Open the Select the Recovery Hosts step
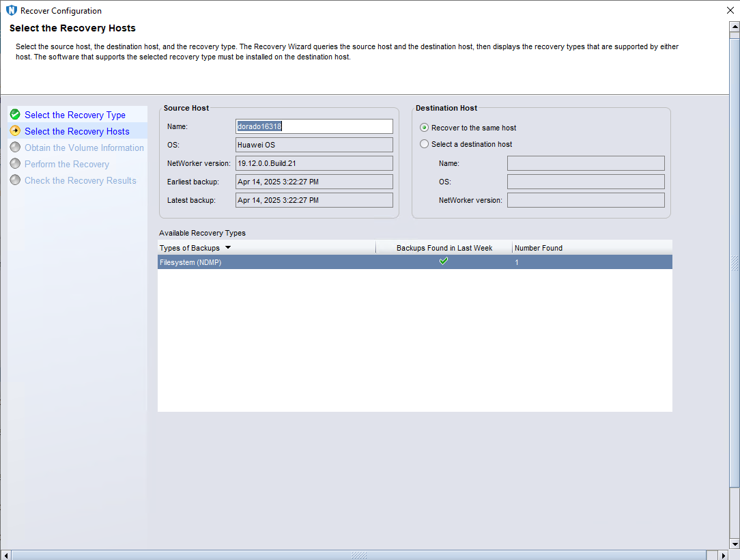The height and width of the screenshot is (560, 740). coord(77,131)
